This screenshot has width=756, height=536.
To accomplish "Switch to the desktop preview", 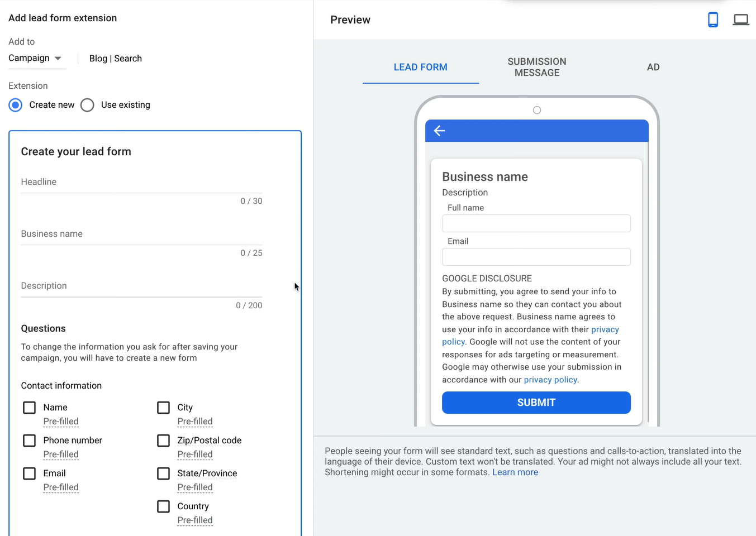I will pos(741,19).
